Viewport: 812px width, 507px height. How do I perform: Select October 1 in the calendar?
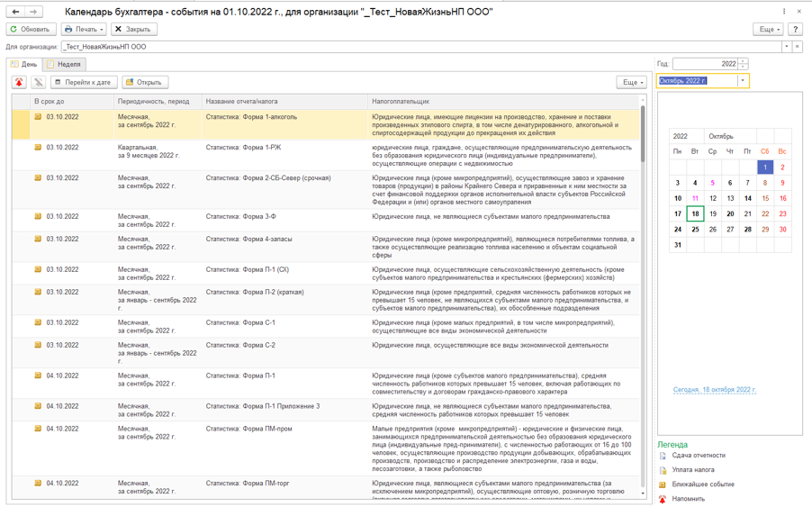click(x=765, y=167)
